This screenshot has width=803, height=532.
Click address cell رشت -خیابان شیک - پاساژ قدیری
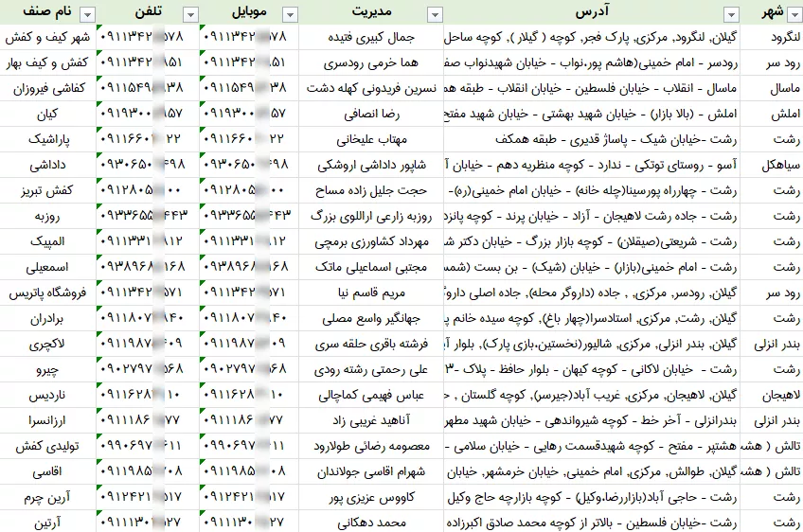point(592,139)
